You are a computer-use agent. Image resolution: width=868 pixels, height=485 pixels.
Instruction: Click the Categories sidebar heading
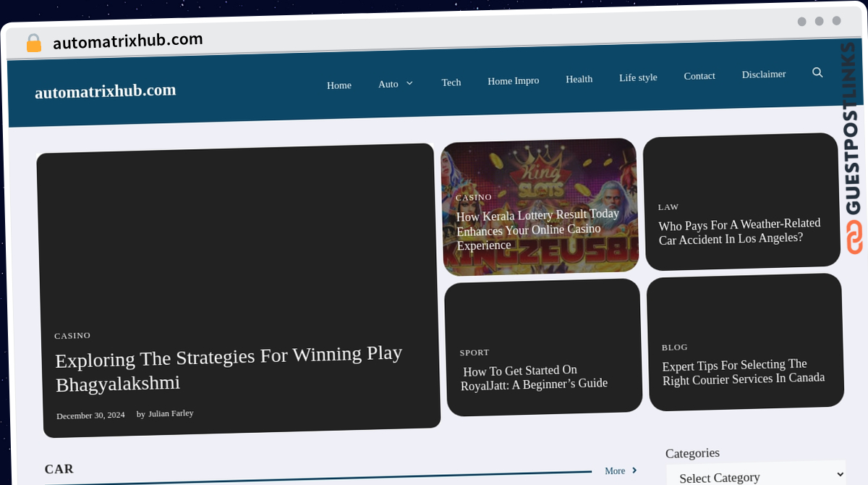(x=692, y=453)
